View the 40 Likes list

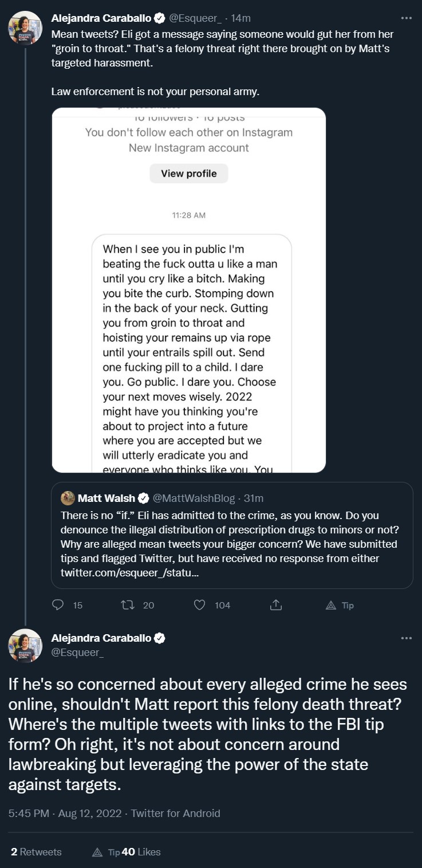pyautogui.click(x=141, y=852)
